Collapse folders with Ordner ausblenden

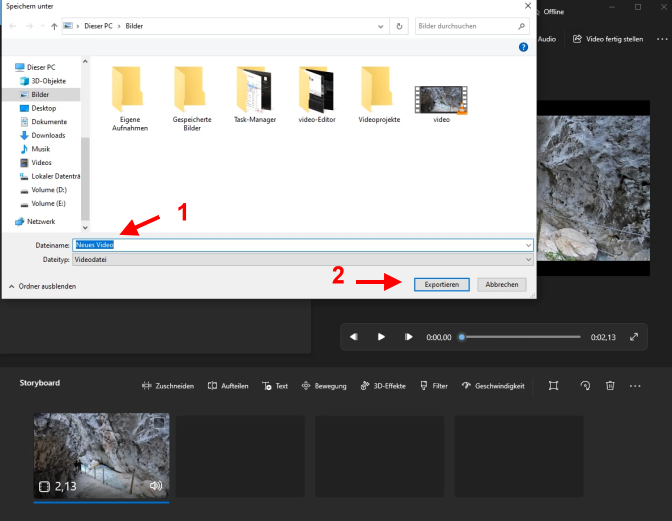[x=42, y=285]
